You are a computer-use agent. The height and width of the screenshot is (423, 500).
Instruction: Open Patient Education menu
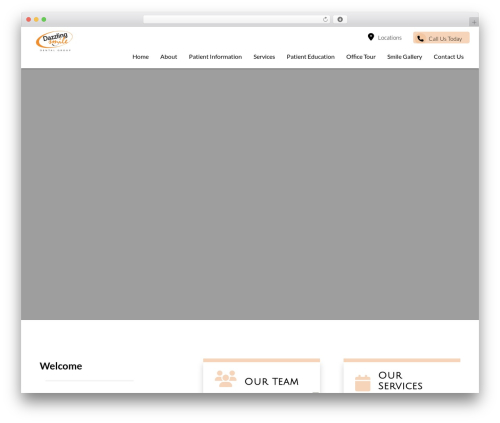point(310,57)
